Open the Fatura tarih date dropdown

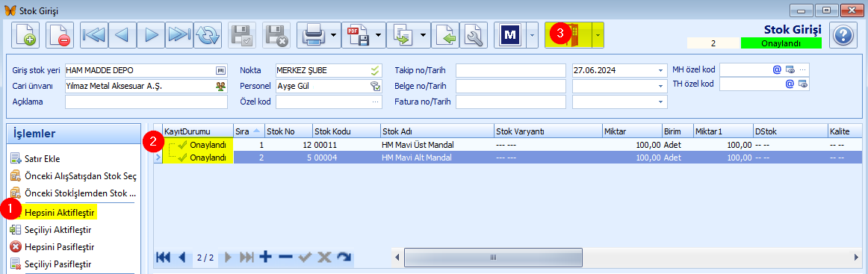(x=660, y=102)
